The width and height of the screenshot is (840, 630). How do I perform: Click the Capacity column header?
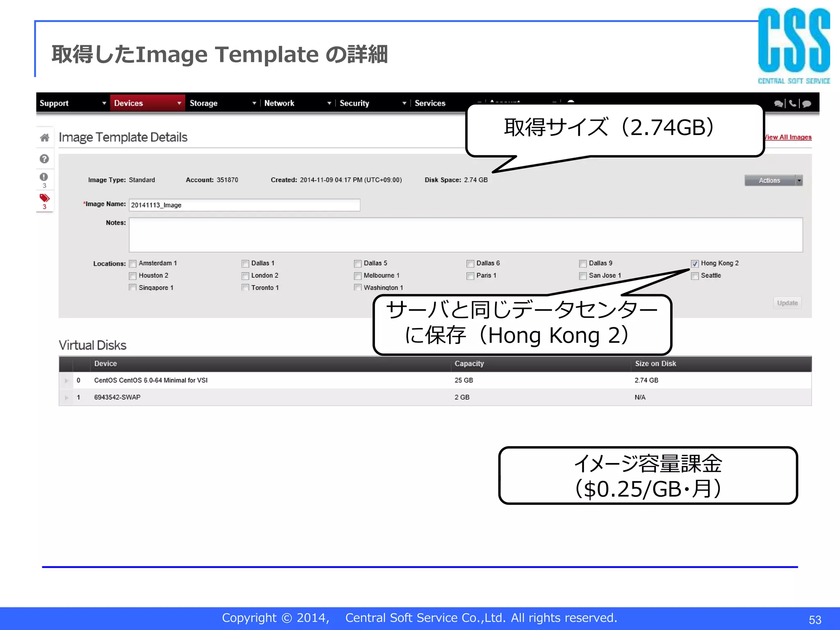tap(469, 364)
